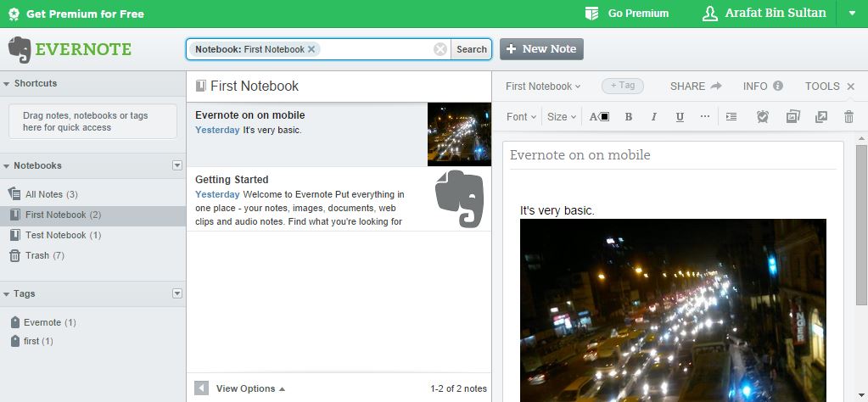The width and height of the screenshot is (868, 402).
Task: Remove the First Notebook search filter chip
Action: coord(311,49)
